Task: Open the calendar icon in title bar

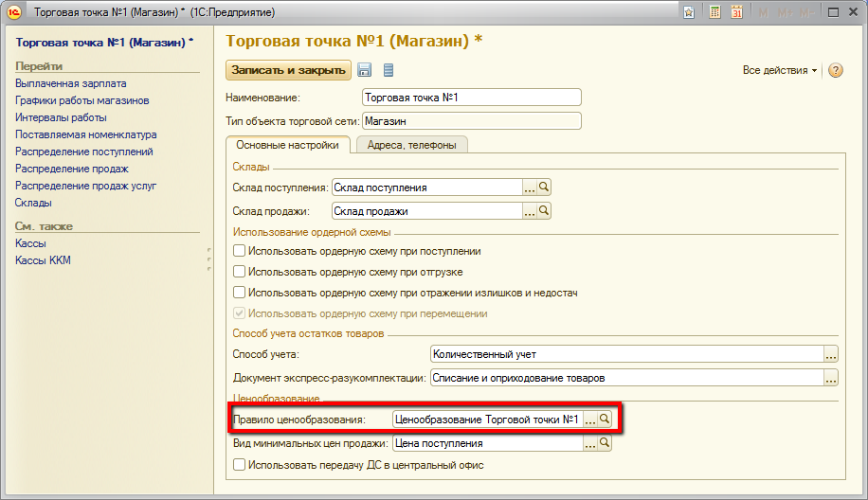Action: (735, 12)
